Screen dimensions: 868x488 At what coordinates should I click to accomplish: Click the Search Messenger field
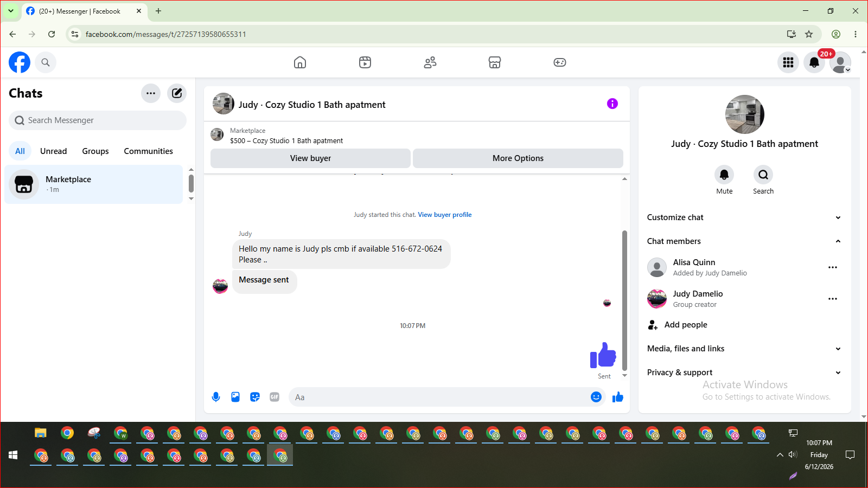coord(98,120)
